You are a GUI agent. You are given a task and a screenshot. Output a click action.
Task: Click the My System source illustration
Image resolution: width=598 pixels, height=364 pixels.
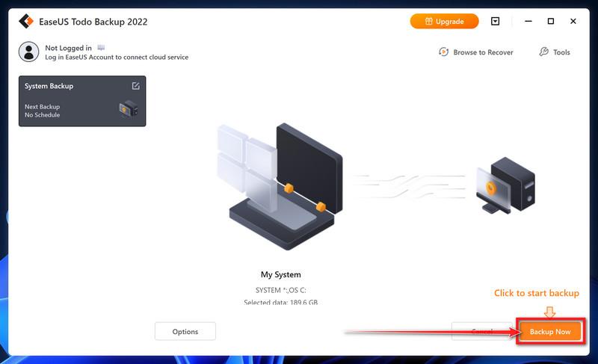(280, 186)
